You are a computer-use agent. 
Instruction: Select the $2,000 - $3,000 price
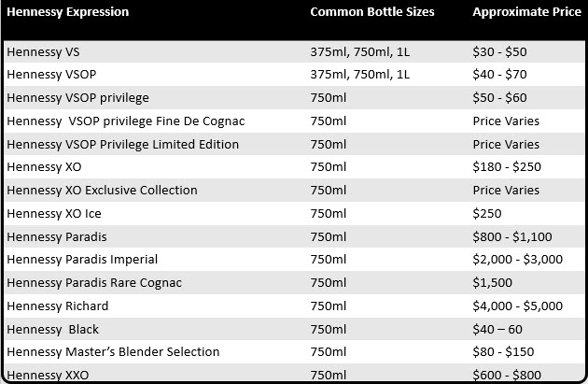(x=517, y=259)
